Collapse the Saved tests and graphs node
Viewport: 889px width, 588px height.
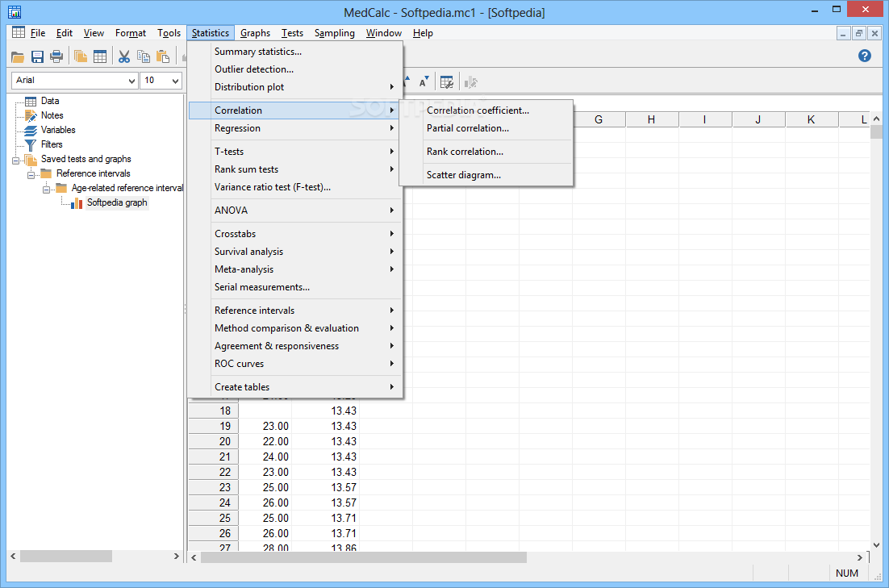point(16,161)
